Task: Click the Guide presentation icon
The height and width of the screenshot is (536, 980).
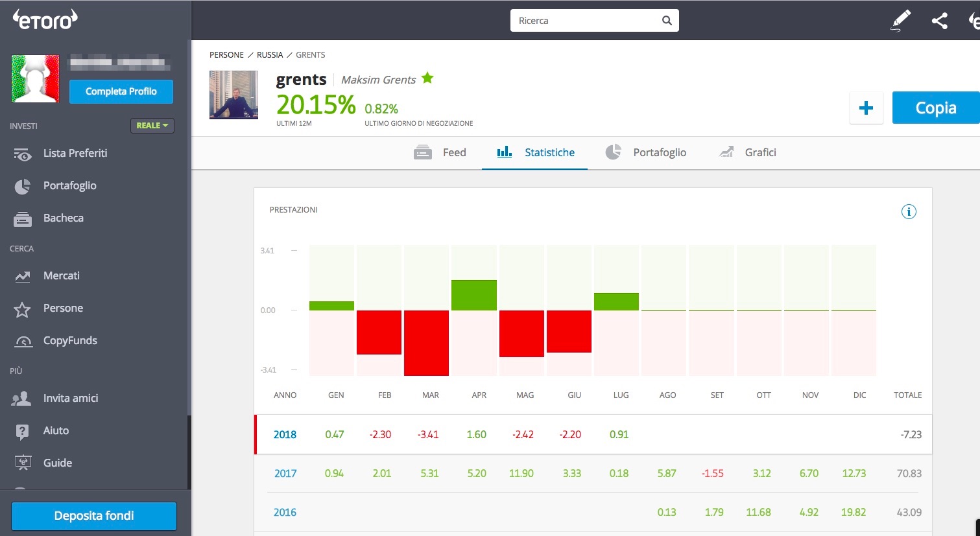Action: pos(23,463)
